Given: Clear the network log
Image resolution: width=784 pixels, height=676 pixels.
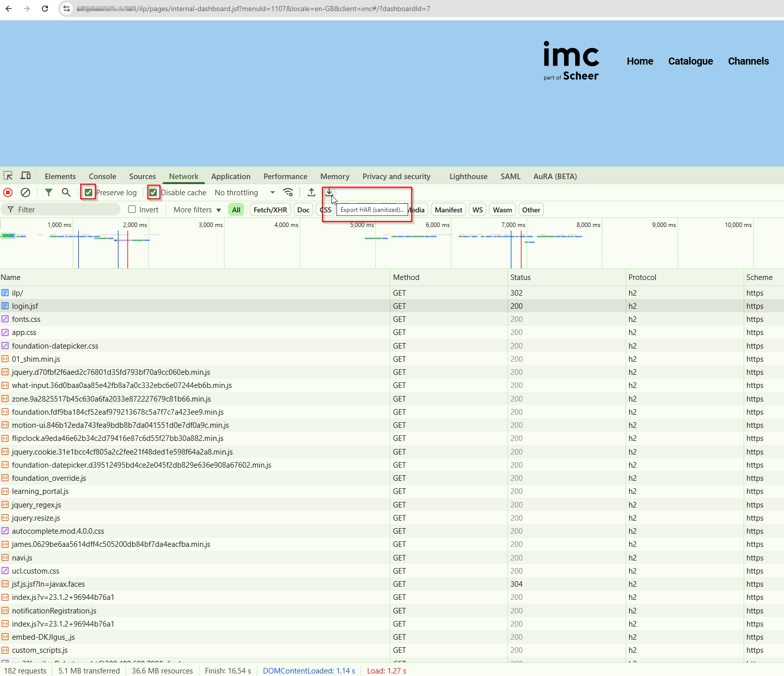Looking at the screenshot, I should [26, 192].
